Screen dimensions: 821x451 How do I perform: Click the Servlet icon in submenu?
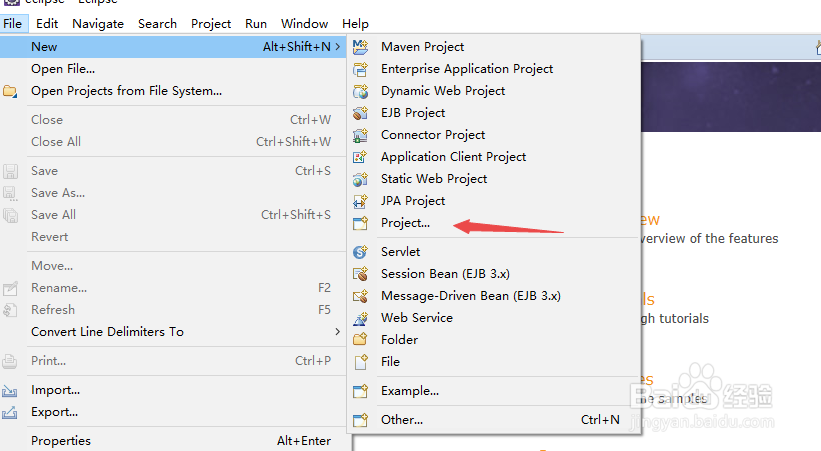click(x=361, y=252)
